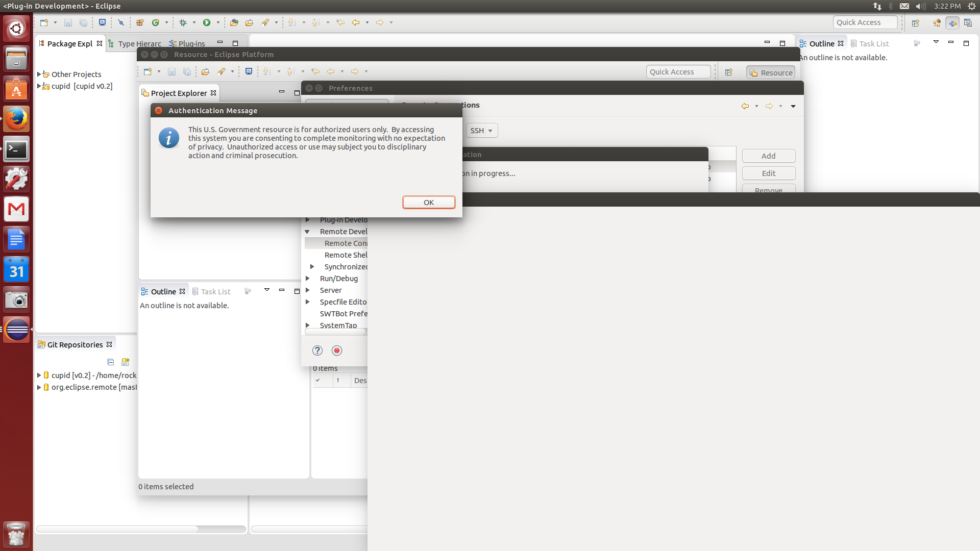Click the Add button in Preferences

click(x=769, y=156)
